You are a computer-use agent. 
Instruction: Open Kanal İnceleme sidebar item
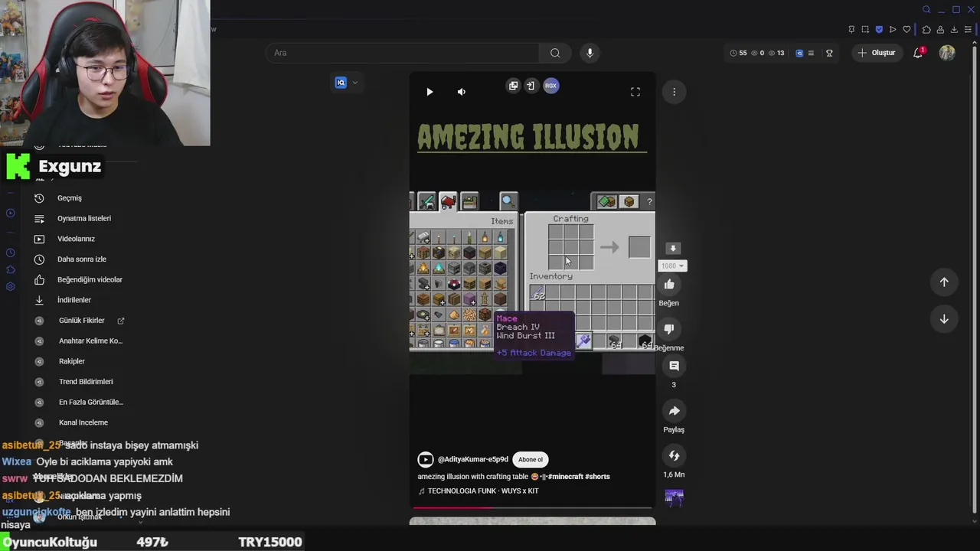pyautogui.click(x=84, y=422)
